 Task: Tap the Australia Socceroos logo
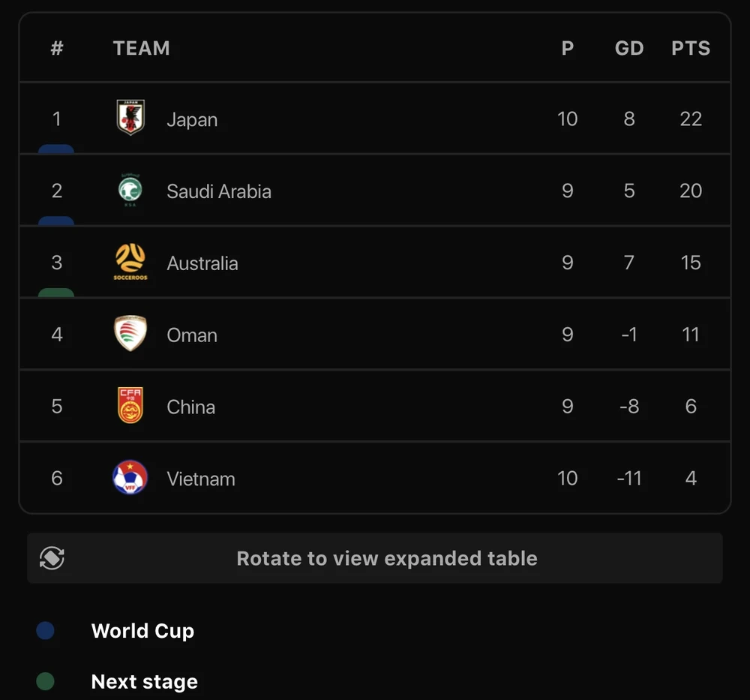click(130, 262)
